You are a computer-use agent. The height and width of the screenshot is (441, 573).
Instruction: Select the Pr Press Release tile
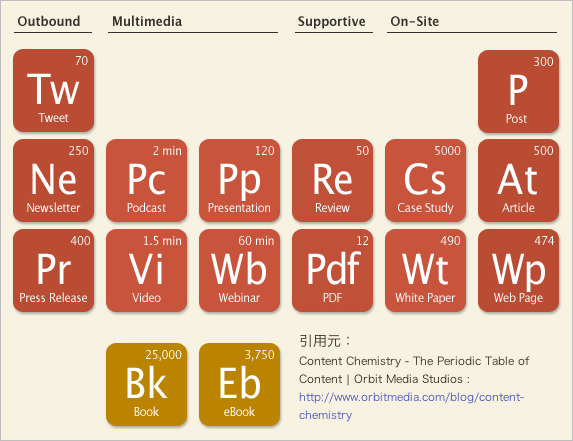click(x=53, y=270)
